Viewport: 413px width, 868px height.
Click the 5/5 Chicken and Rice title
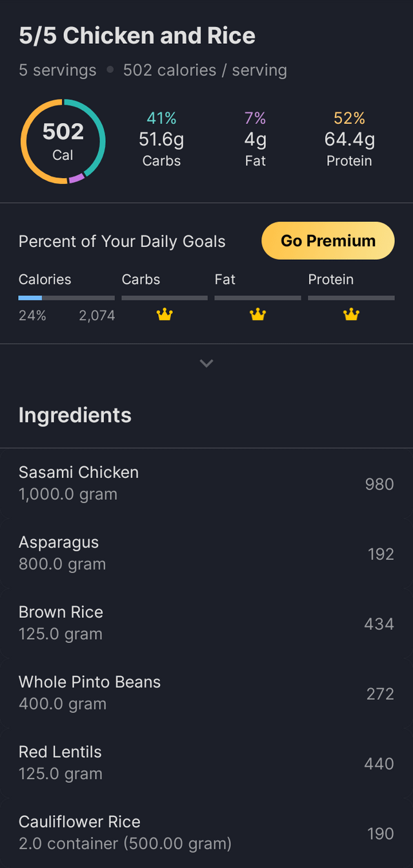pos(137,36)
